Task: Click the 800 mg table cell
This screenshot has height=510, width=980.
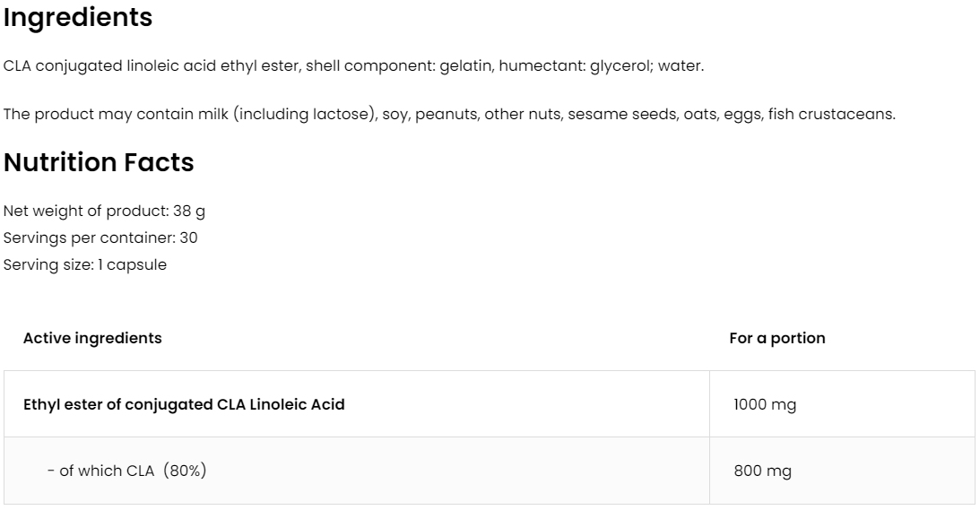Action: pyautogui.click(x=762, y=471)
